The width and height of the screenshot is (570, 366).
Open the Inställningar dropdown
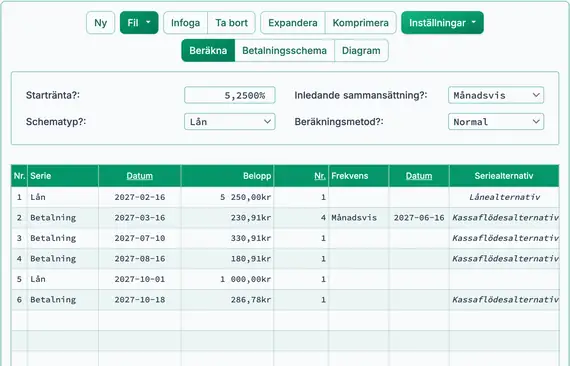pos(442,23)
